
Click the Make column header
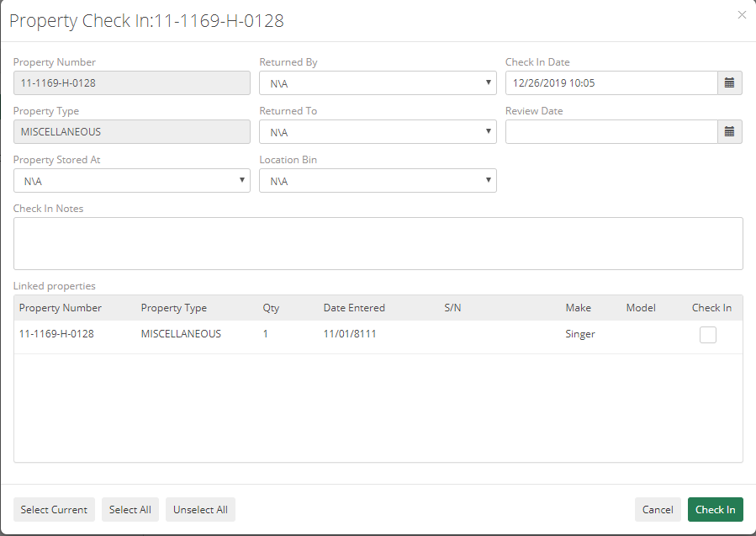[x=578, y=308]
